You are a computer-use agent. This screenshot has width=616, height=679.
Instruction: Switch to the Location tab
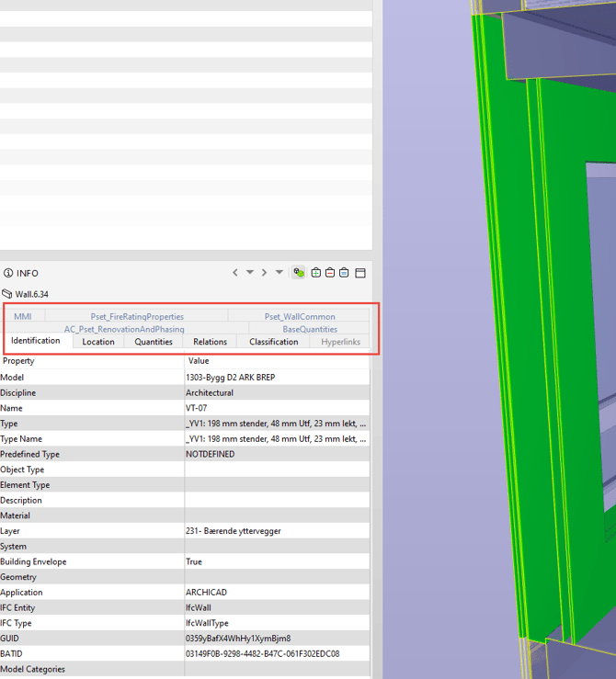pyautogui.click(x=98, y=342)
